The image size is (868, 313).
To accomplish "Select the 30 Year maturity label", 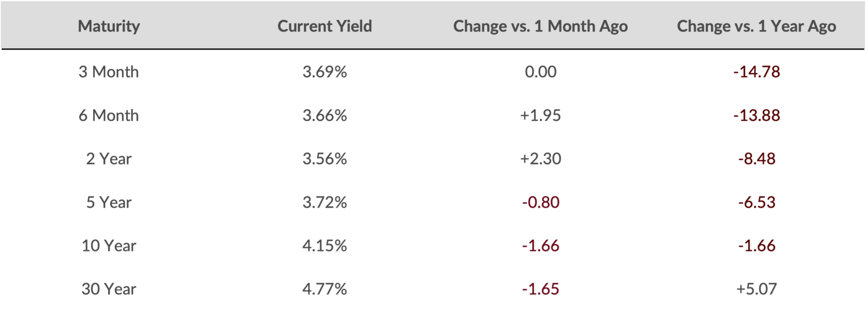I will pos(109,289).
